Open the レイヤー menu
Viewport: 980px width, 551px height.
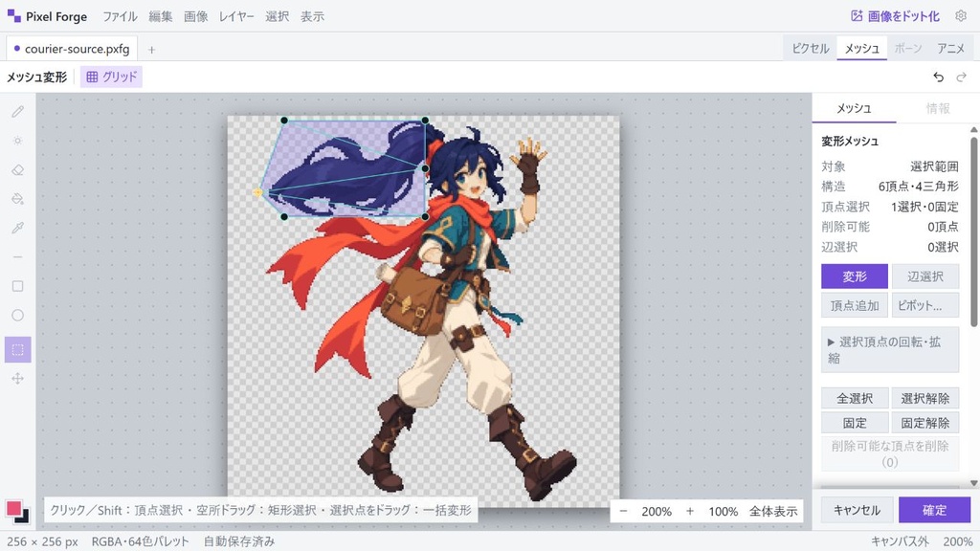click(x=236, y=16)
